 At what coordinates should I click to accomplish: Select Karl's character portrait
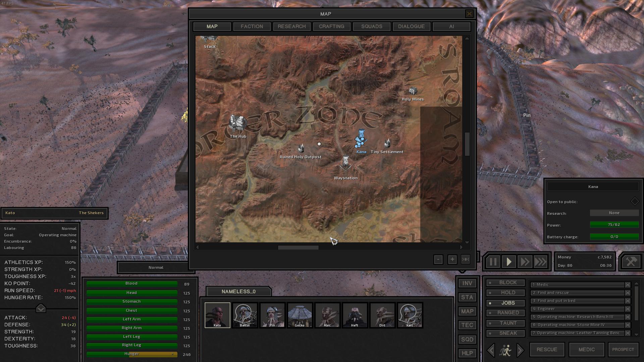410,315
